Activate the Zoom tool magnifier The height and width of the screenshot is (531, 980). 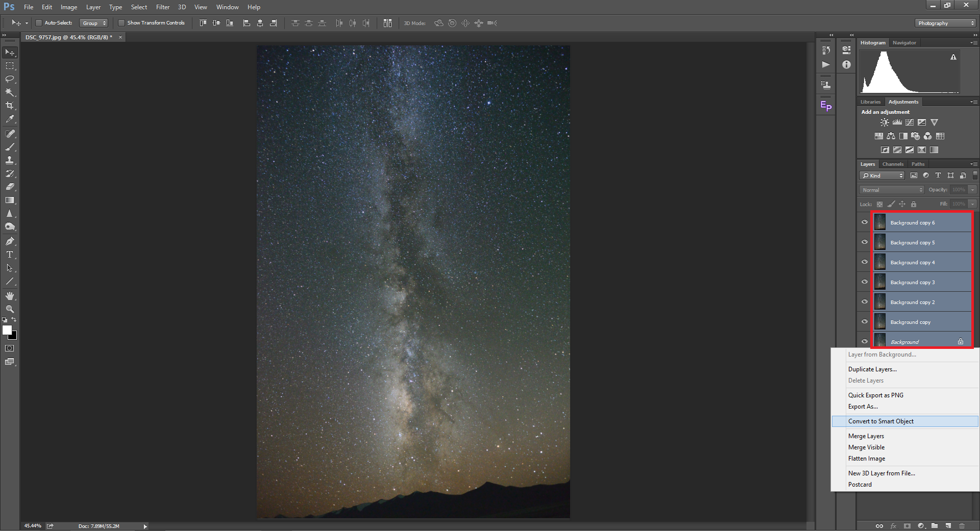tap(10, 309)
